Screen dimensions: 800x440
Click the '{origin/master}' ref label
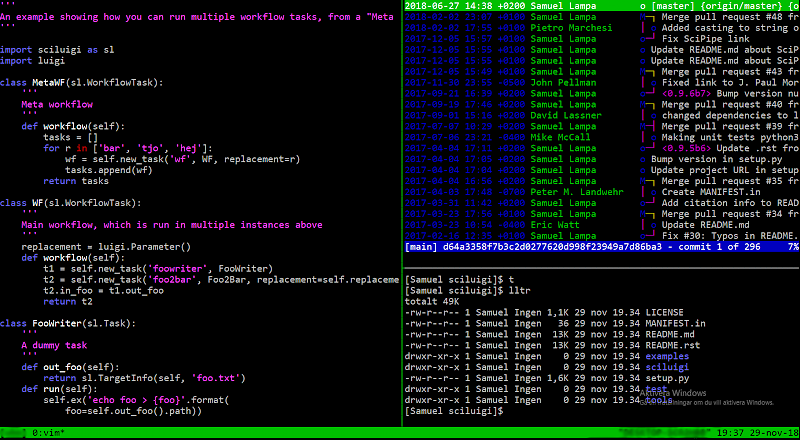tap(738, 6)
